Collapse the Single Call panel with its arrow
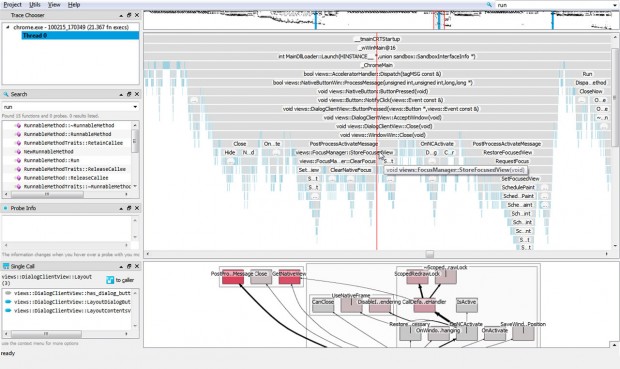Image resolution: width=620 pixels, height=369 pixels. click(121, 266)
